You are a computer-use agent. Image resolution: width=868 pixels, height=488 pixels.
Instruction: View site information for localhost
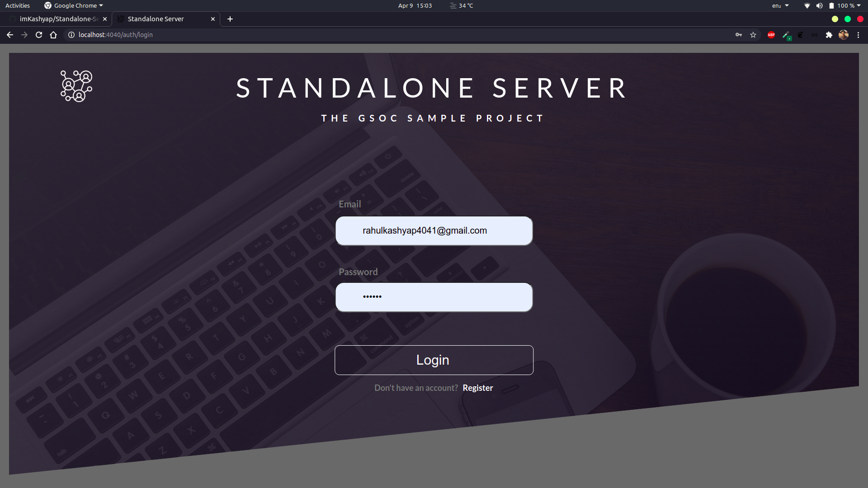pos(71,35)
